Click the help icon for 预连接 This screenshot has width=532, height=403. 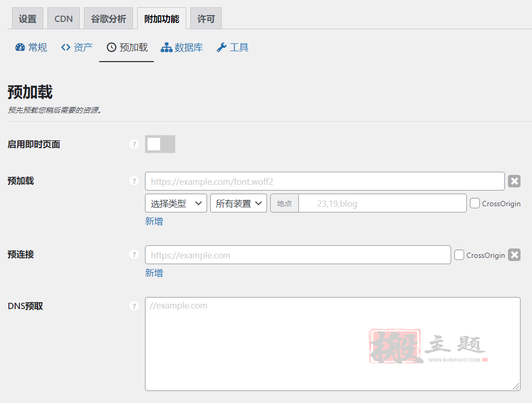point(134,255)
